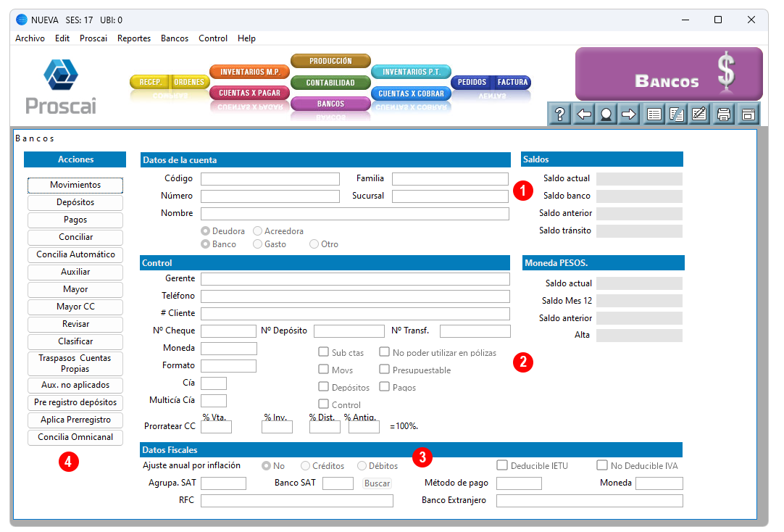Click the Revisar action button

point(75,324)
